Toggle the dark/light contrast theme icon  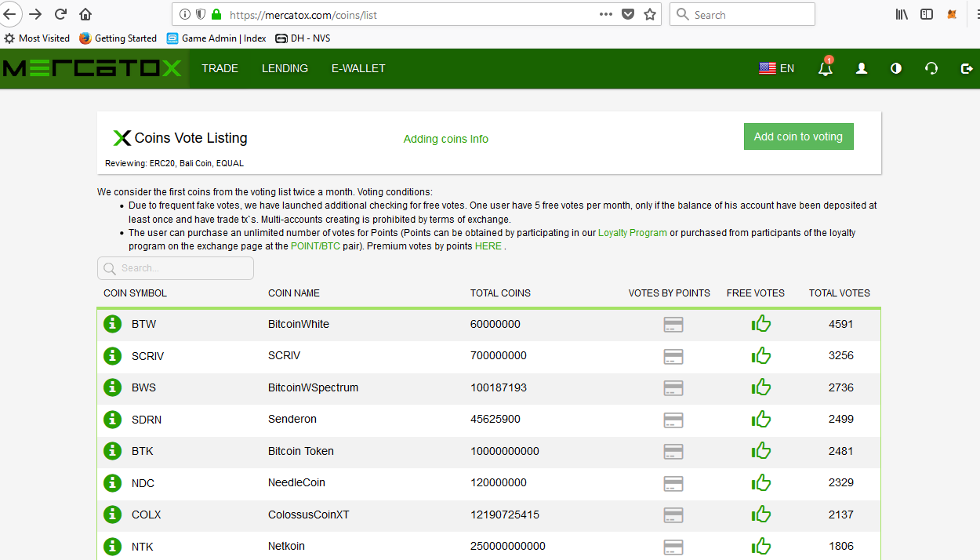tap(896, 69)
